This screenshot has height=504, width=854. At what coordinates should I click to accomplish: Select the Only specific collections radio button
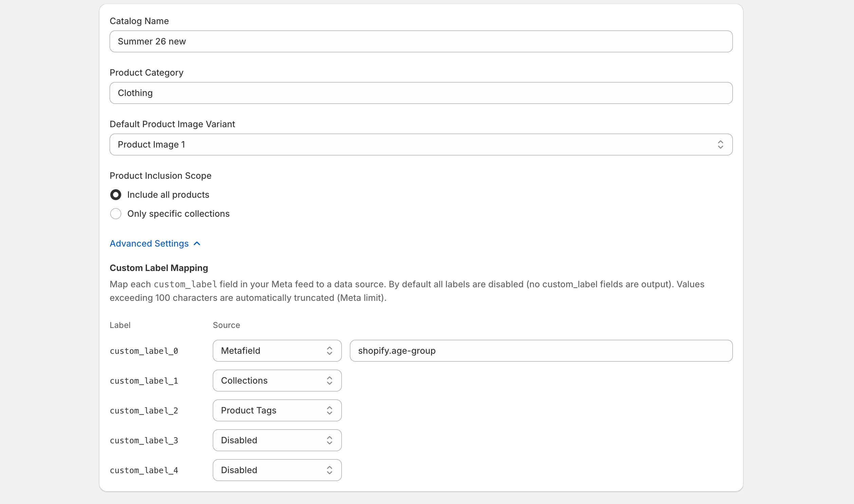115,214
